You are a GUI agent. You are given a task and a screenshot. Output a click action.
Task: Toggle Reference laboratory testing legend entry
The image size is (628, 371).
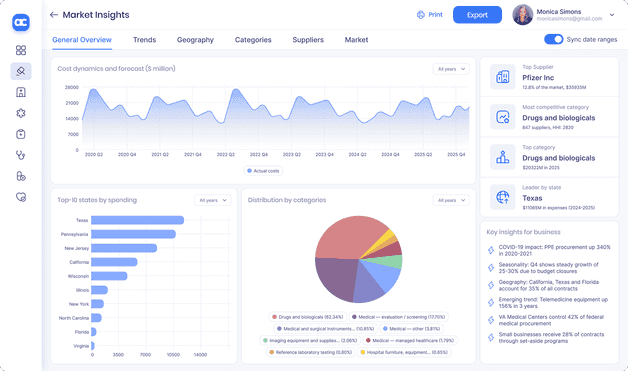(310, 352)
